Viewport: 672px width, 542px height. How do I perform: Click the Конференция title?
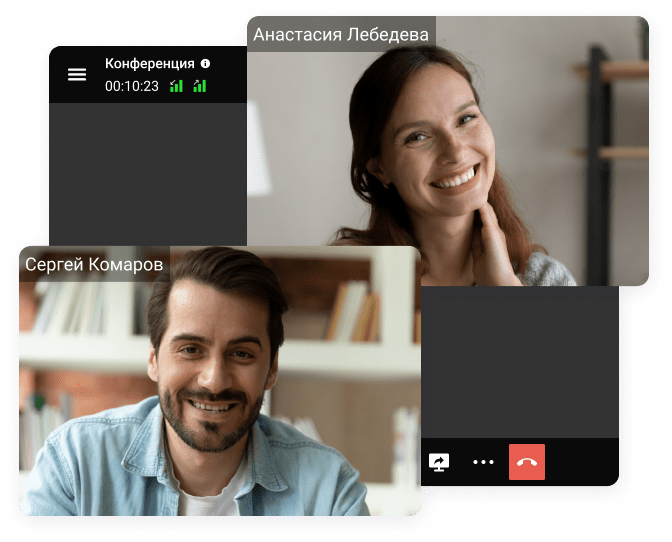point(150,64)
